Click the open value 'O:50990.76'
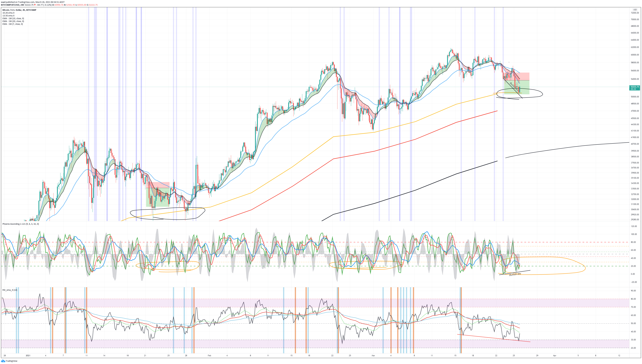 pos(57,5)
